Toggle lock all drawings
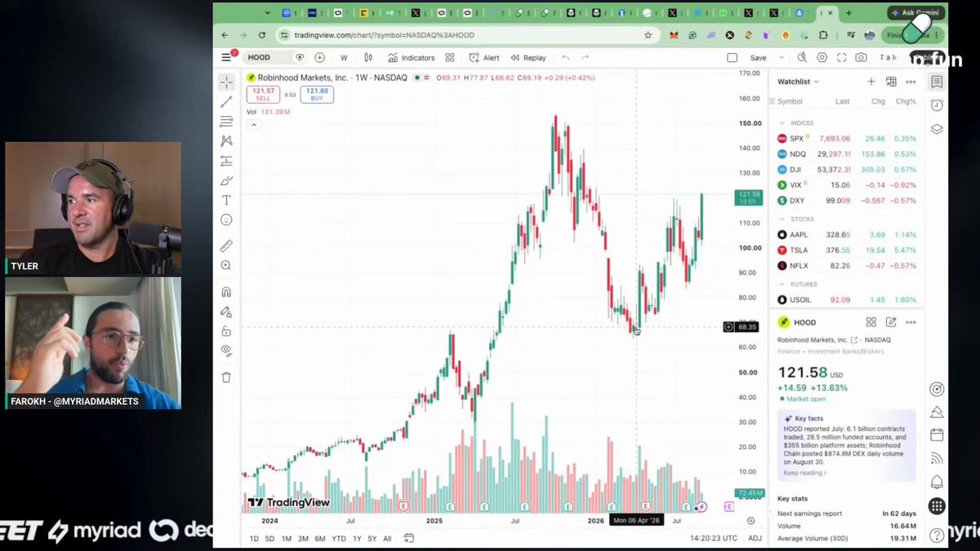Image resolution: width=980 pixels, height=551 pixels. click(x=226, y=331)
